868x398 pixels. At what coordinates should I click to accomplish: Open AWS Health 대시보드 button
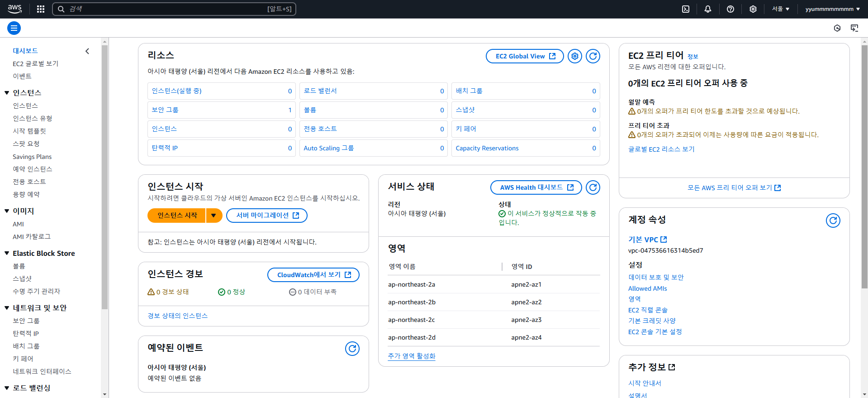pos(536,187)
